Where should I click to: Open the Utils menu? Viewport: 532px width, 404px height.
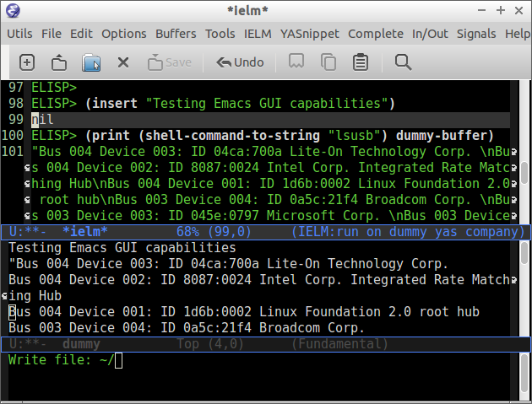tap(19, 34)
